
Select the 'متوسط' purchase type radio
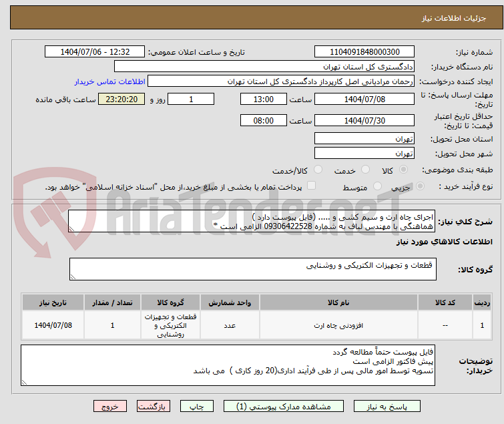(x=377, y=186)
